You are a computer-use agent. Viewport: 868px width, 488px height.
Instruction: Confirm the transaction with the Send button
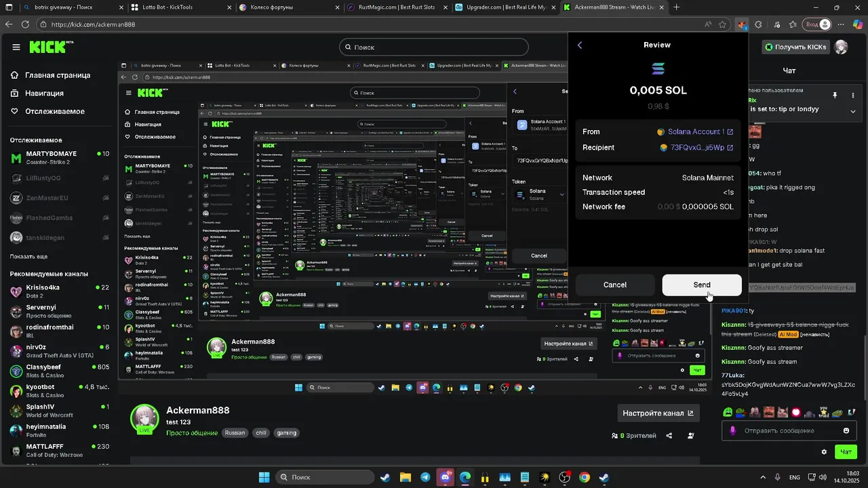coord(701,285)
